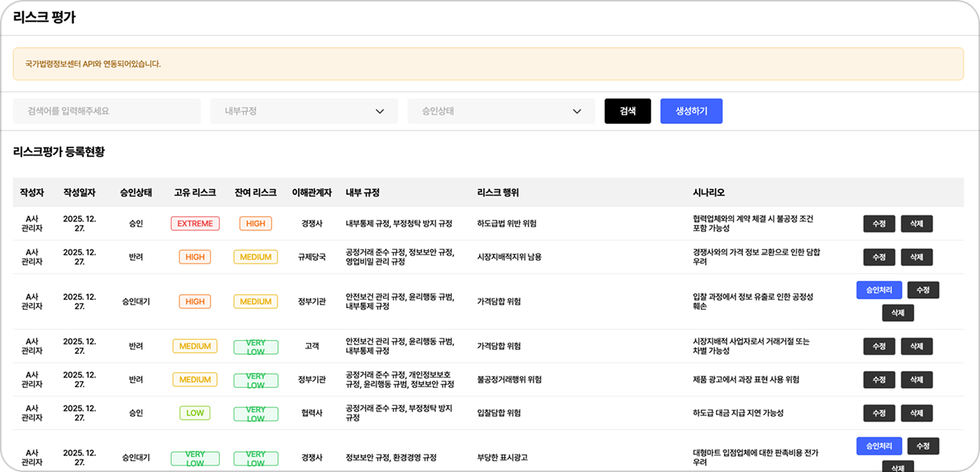Click the 작성일자 column header

click(80, 192)
